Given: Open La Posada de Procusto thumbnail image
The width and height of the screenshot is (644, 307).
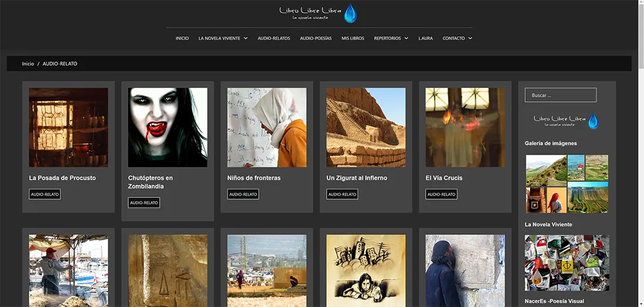Looking at the screenshot, I should [x=68, y=127].
